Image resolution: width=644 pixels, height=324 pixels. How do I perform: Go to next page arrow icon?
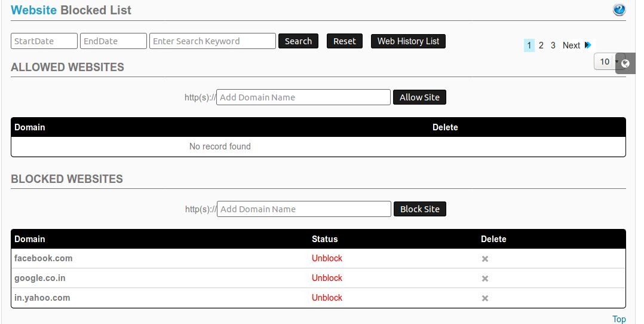(588, 45)
